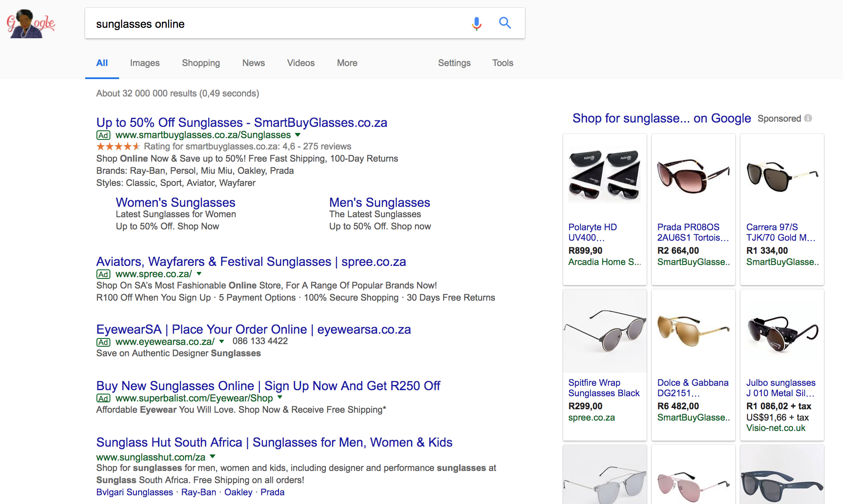Click Arcadia Home seller name
The image size is (843, 504).
point(605,262)
